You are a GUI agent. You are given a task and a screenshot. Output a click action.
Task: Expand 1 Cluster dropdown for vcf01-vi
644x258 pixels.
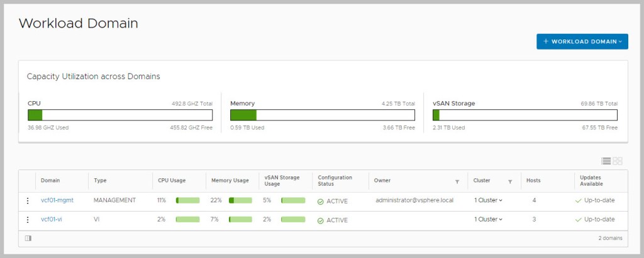coord(488,220)
